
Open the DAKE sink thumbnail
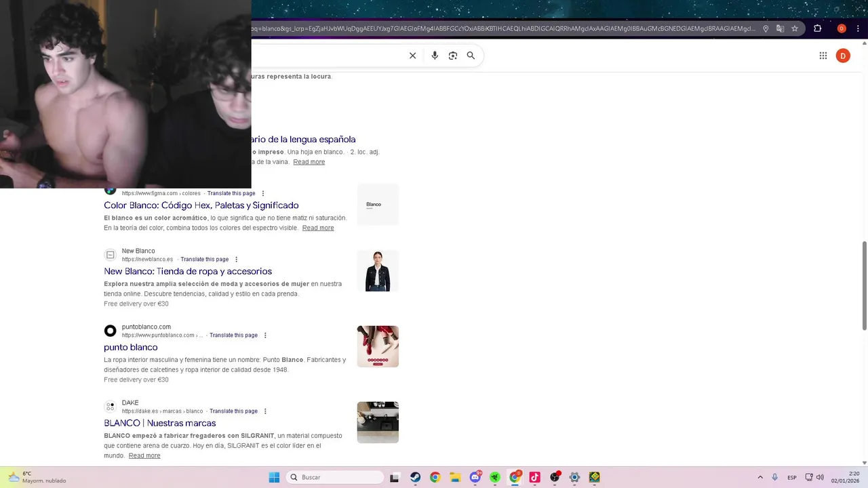378,422
